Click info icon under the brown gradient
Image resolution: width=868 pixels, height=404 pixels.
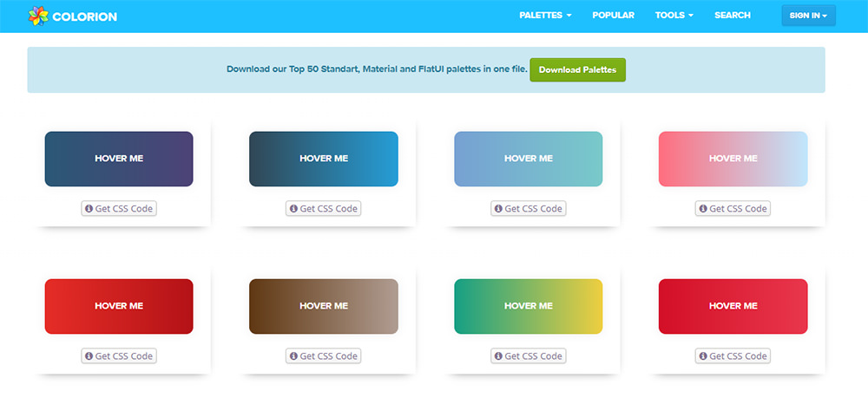click(293, 356)
